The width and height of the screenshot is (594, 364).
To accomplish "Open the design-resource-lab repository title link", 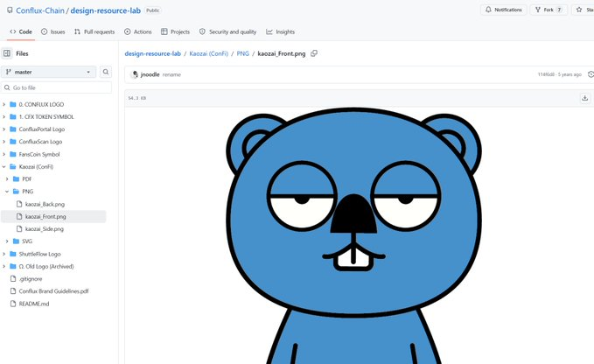I will 105,10.
